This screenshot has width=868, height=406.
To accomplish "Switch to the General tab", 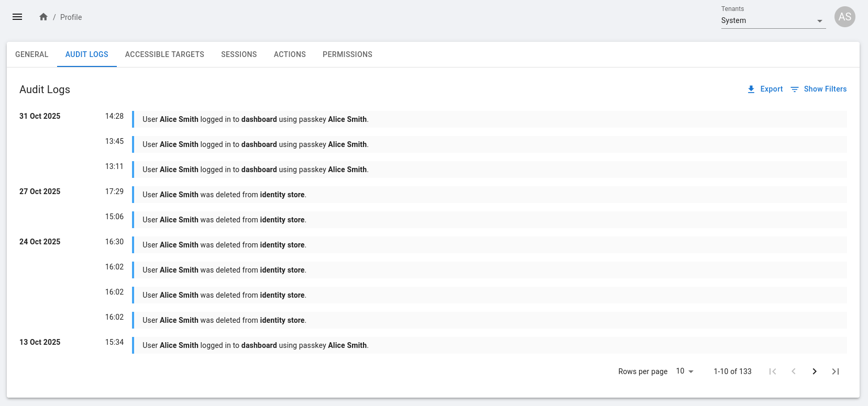I will (x=32, y=54).
